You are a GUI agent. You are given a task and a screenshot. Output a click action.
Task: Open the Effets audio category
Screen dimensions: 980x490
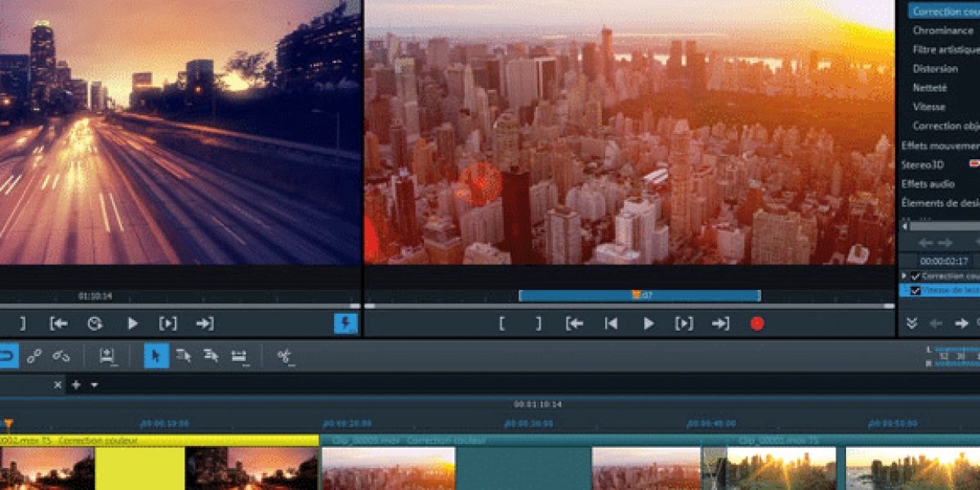[x=929, y=184]
